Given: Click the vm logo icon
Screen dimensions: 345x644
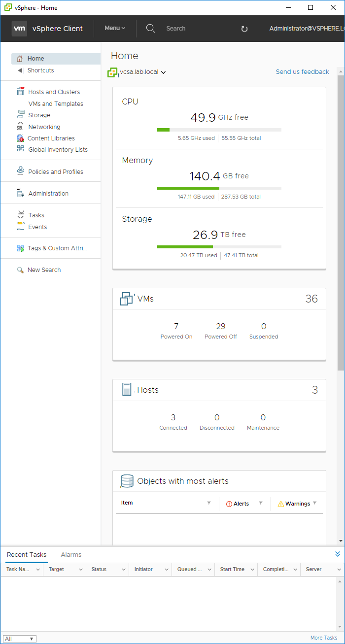Looking at the screenshot, I should [19, 29].
